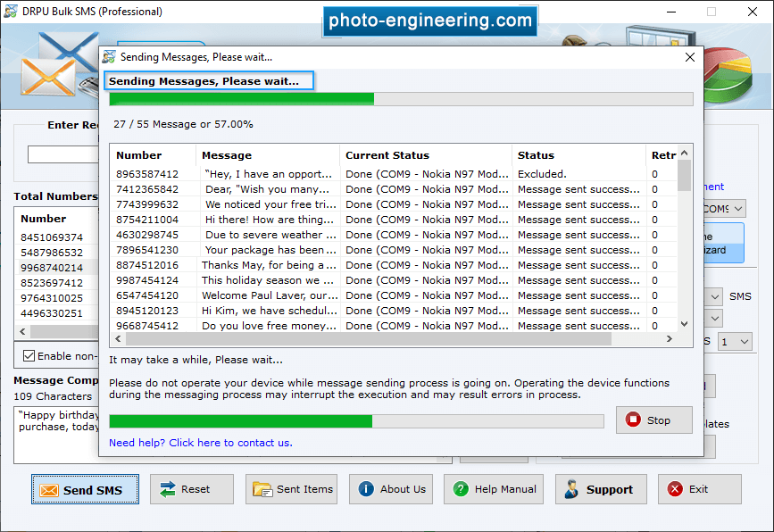The height and width of the screenshot is (532, 774).
Task: Click the Number header in the main window list
Action: 44,219
